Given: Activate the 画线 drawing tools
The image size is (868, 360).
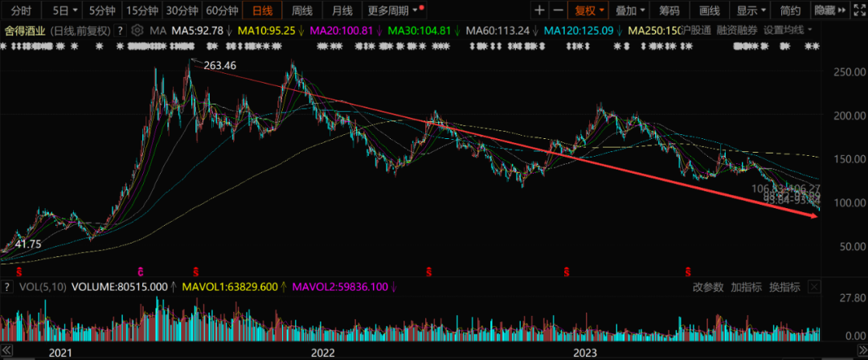Looking at the screenshot, I should tap(709, 10).
